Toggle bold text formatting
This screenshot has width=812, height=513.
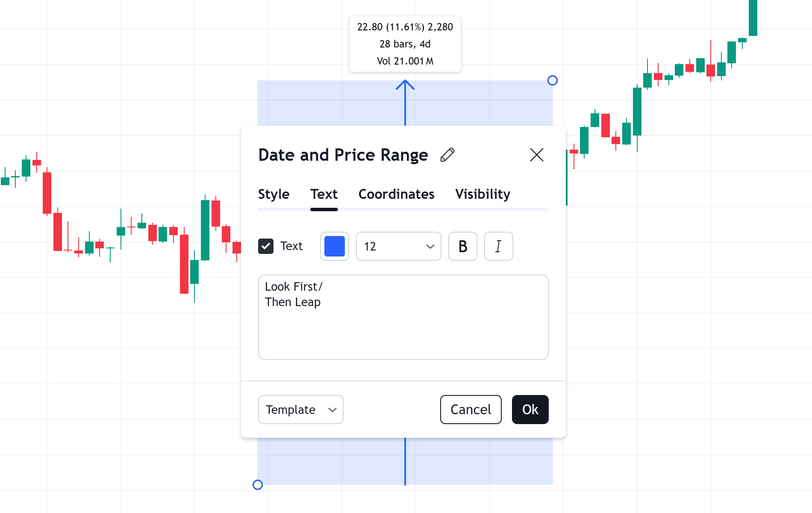(462, 246)
